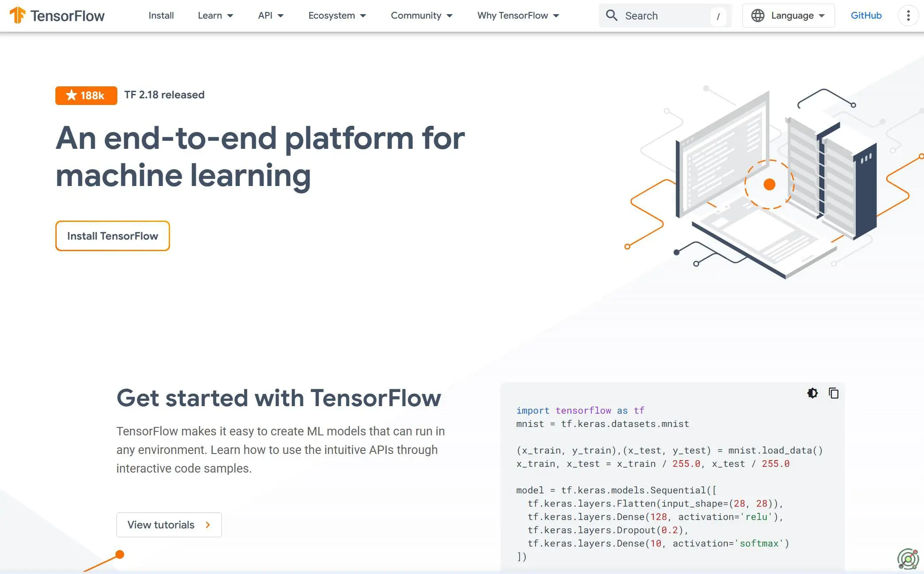The width and height of the screenshot is (924, 574).
Task: Expand the API dropdown menu
Action: [271, 16]
